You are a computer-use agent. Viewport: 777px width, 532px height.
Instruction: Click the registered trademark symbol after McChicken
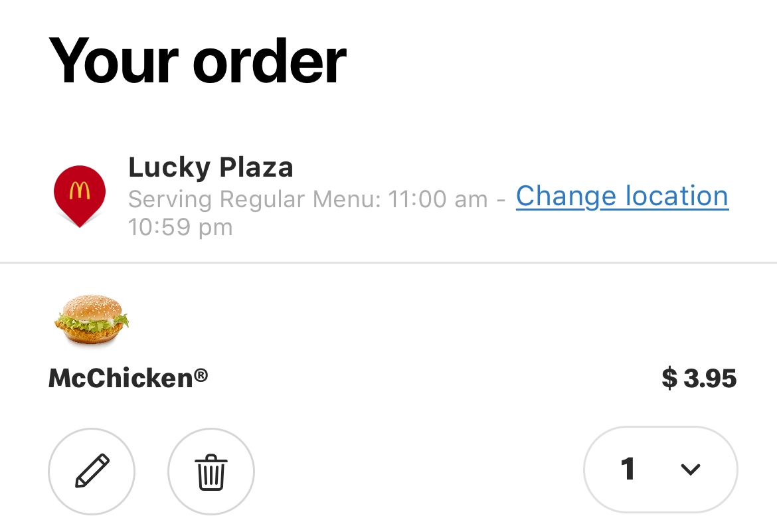pyautogui.click(x=201, y=375)
